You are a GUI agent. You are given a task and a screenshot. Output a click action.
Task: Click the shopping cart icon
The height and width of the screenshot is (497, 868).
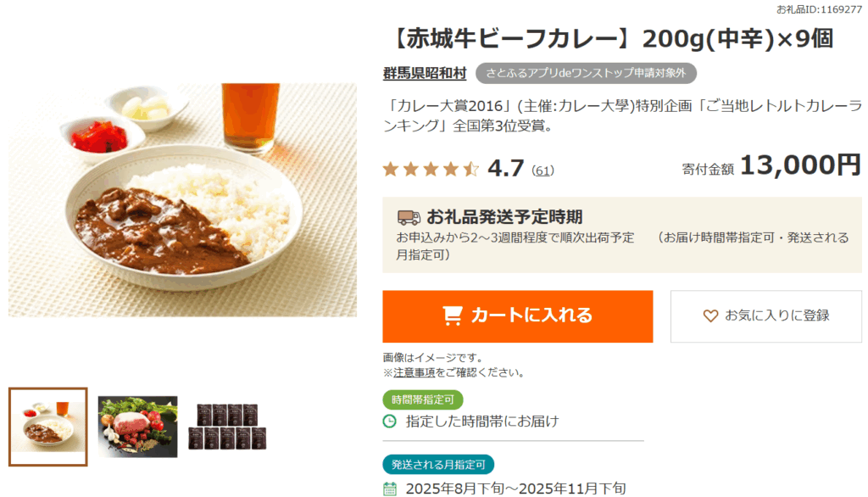coord(453,316)
